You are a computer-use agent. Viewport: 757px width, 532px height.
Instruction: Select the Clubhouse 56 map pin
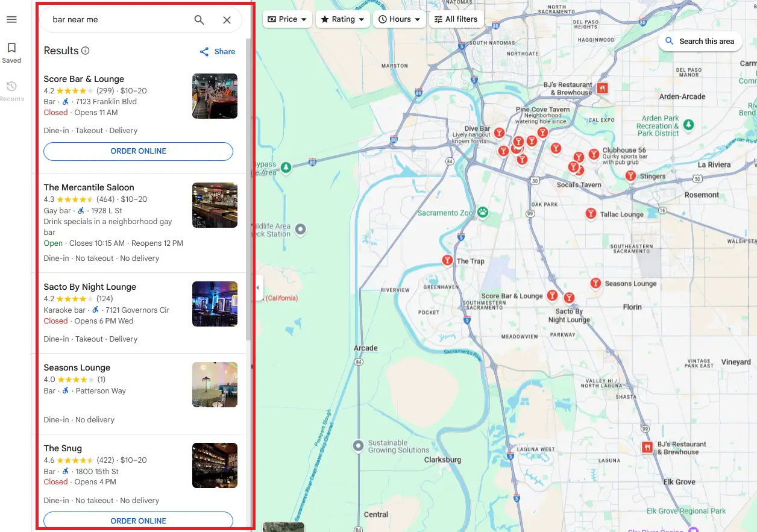coord(594,154)
